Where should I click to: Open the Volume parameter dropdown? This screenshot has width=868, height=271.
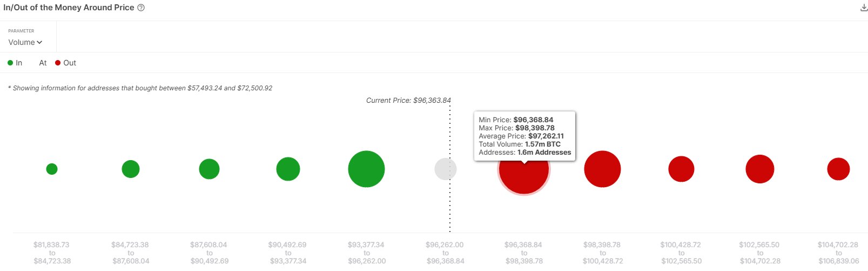coord(25,42)
